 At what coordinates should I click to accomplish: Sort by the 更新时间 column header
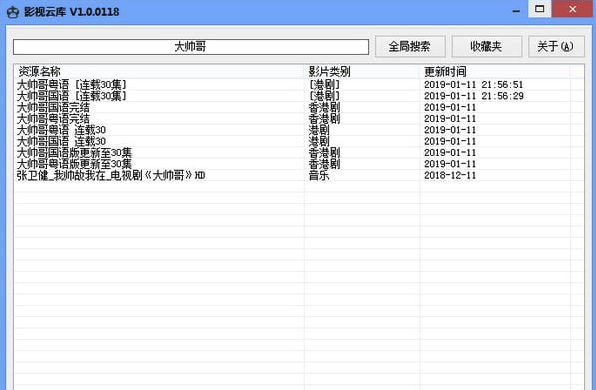(495, 71)
